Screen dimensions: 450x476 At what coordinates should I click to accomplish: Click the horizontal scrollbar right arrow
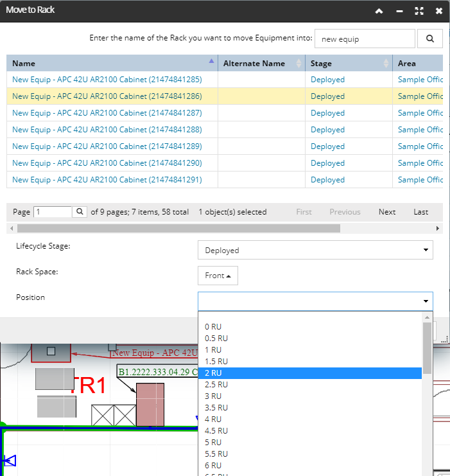[x=438, y=228]
